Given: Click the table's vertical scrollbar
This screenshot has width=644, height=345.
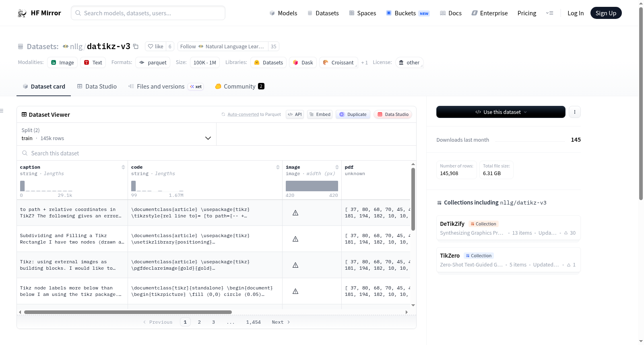Looking at the screenshot, I should point(413,199).
